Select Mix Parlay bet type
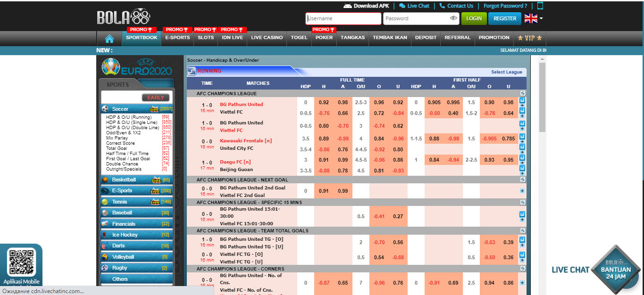The width and height of the screenshot is (644, 295). point(117,138)
